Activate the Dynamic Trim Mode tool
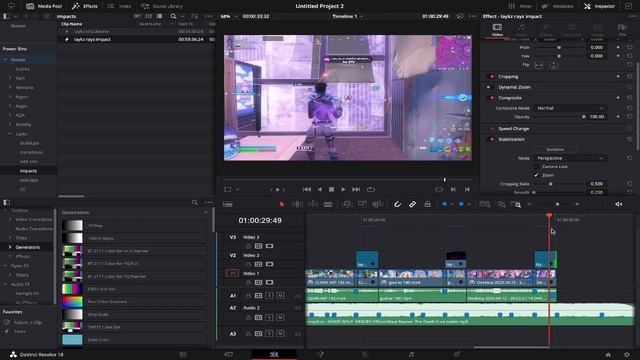The height and width of the screenshot is (360, 640). click(313, 204)
